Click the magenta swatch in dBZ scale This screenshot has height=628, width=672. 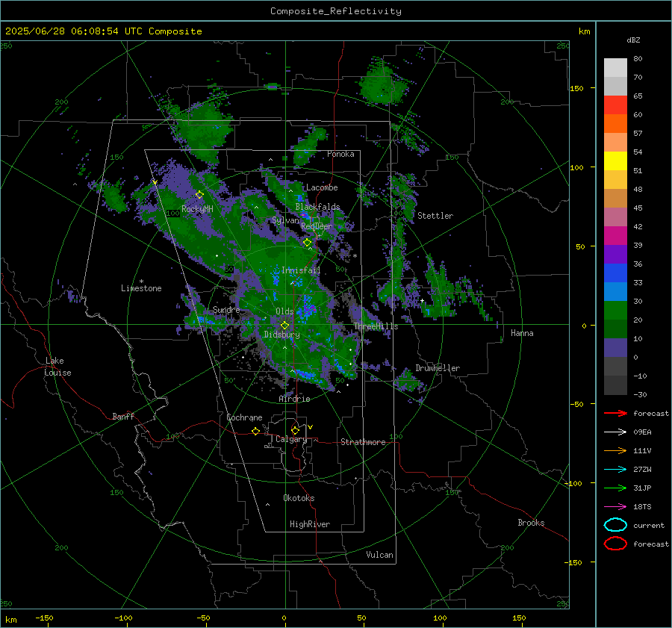pyautogui.click(x=615, y=235)
